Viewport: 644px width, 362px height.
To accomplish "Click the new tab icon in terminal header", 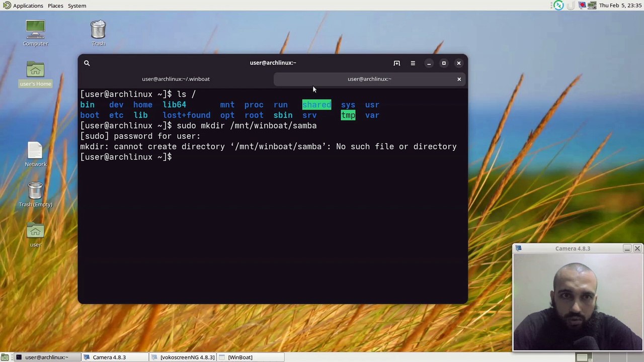I will [x=397, y=63].
